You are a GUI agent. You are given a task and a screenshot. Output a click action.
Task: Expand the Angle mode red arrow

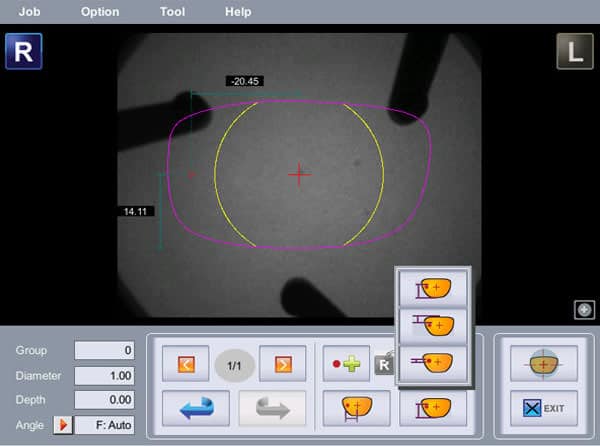coord(62,425)
